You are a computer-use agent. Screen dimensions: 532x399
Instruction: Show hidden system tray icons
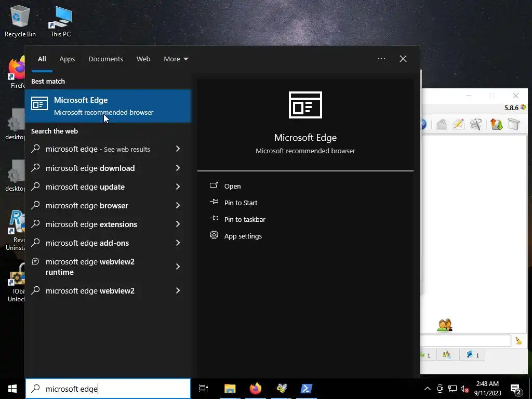[x=428, y=389]
